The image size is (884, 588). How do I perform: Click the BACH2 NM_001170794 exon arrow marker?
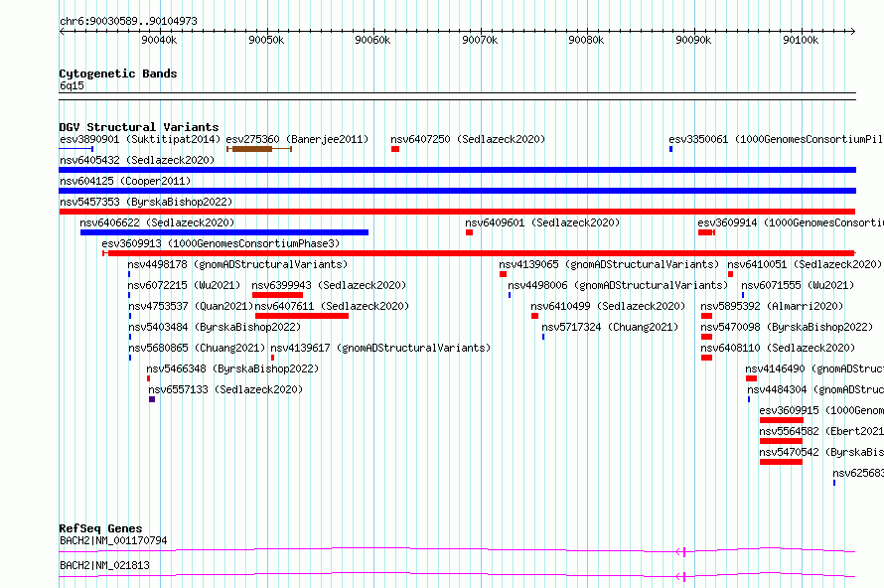pyautogui.click(x=681, y=552)
